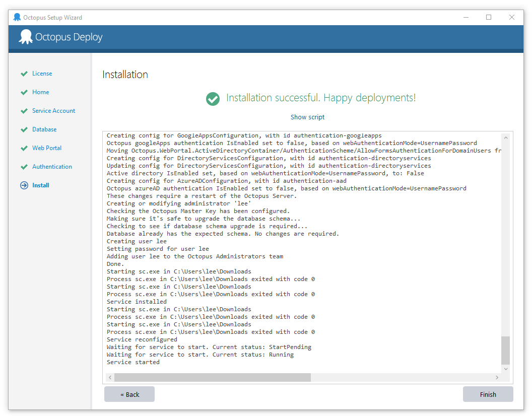
Task: Maximize the Octopus Setup Wizard window
Action: (489, 17)
